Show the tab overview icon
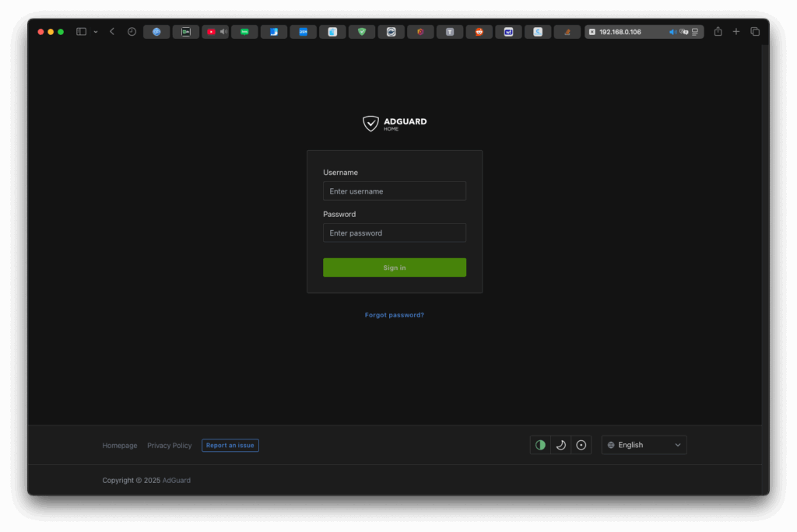 coord(755,32)
